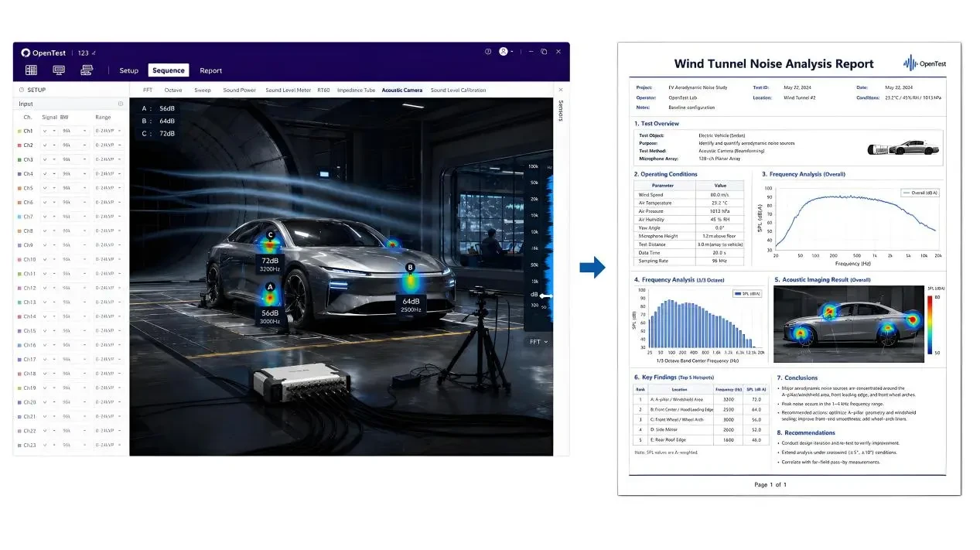Select the Impedance Tube tab
Image resolution: width=980 pixels, height=550 pixels.
(356, 91)
